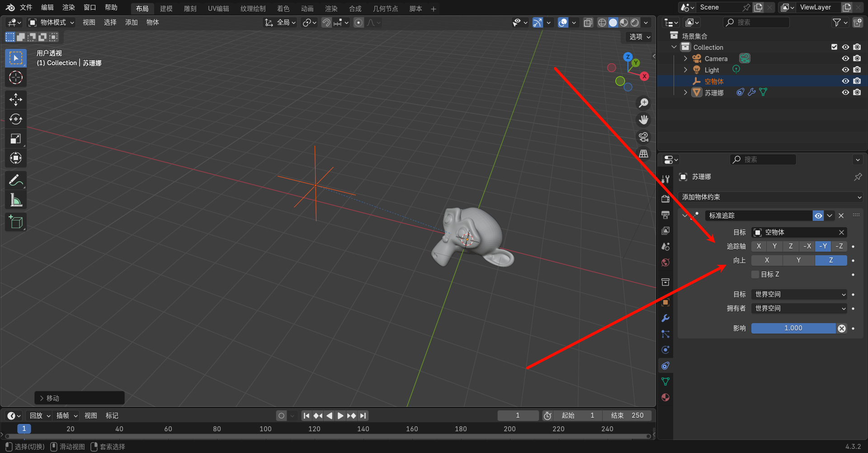Select the Rotate tool
The width and height of the screenshot is (868, 453).
point(16,119)
